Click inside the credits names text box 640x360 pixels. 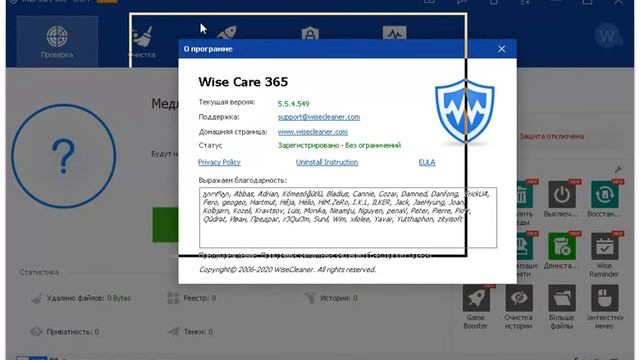click(x=348, y=218)
